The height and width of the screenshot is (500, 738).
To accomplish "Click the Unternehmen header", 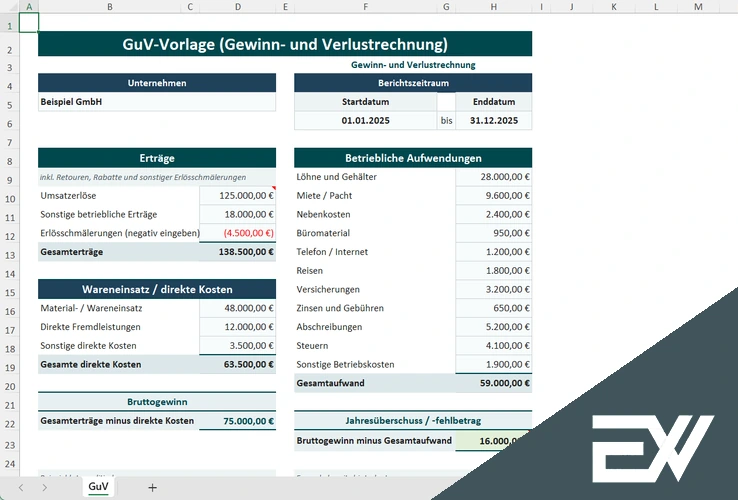I will (x=157, y=83).
